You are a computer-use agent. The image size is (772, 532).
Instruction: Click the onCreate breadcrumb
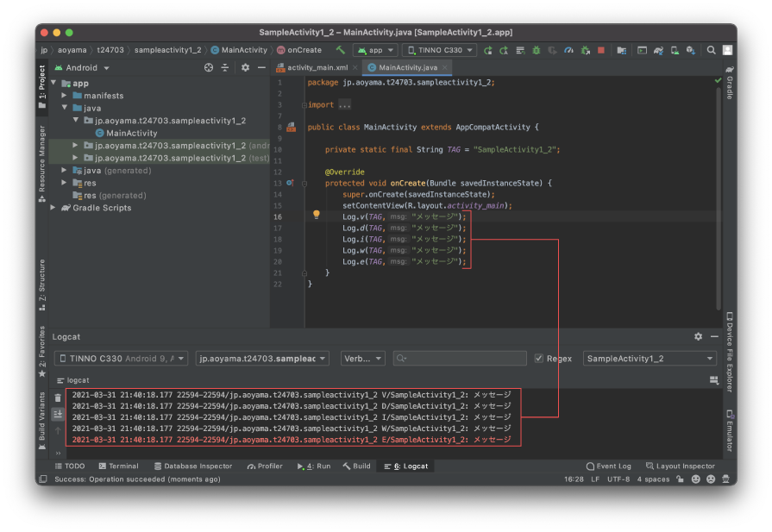pos(299,50)
